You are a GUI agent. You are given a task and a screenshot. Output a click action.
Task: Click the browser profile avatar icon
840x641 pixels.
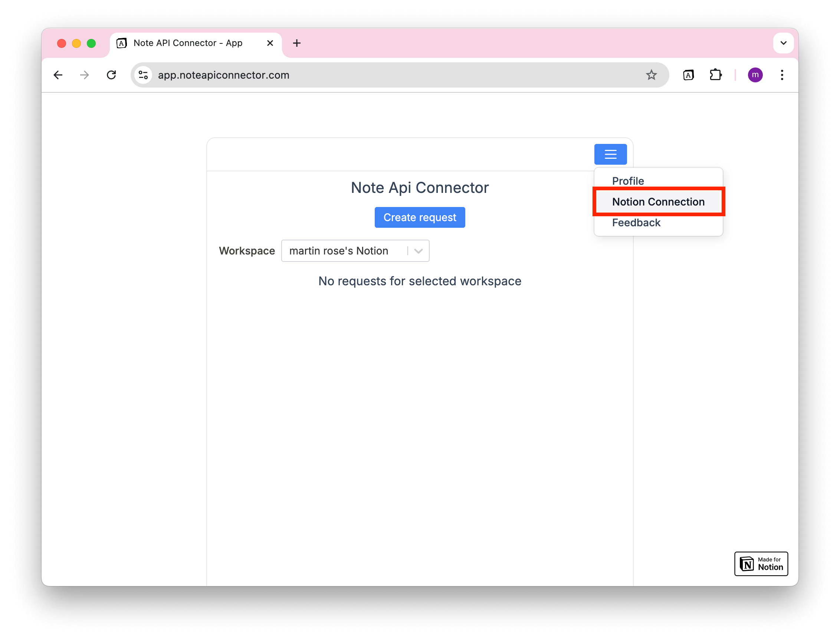755,75
